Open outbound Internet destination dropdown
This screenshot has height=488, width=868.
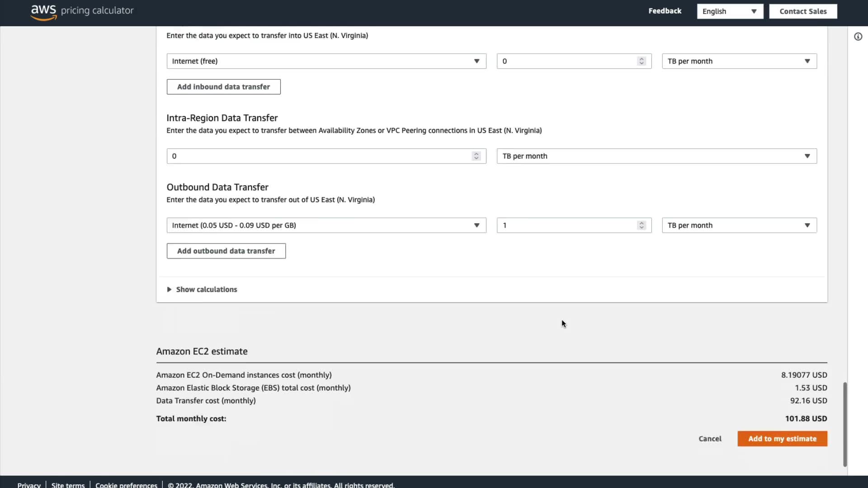[x=326, y=225]
